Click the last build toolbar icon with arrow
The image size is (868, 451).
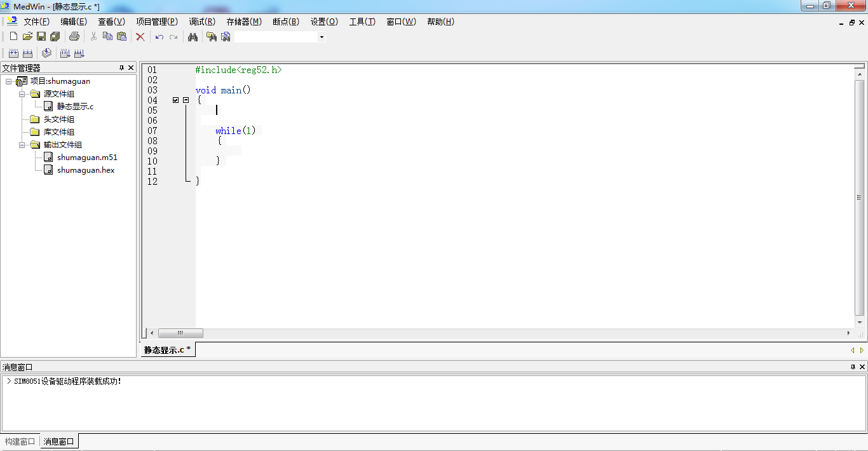(x=79, y=53)
